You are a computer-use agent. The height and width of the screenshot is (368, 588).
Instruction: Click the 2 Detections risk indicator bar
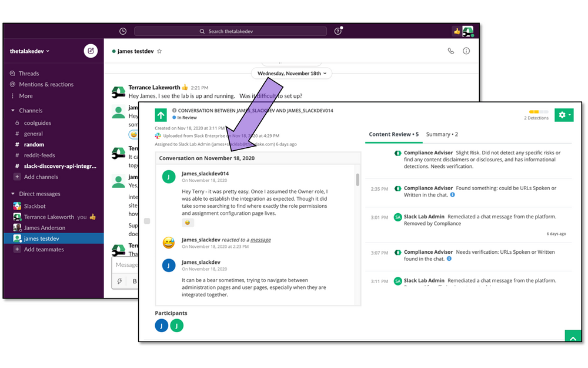(539, 112)
